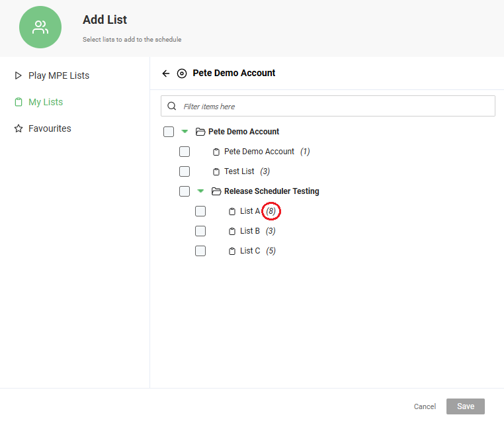The height and width of the screenshot is (423, 504).
Task: Click the search magnifier icon
Action: click(172, 106)
